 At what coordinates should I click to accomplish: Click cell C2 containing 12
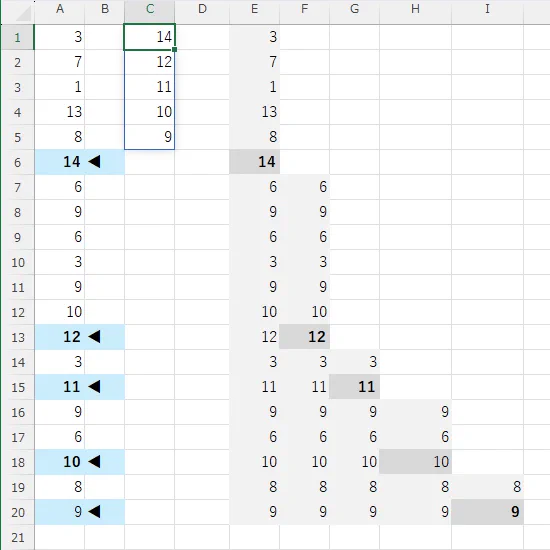pos(149,62)
